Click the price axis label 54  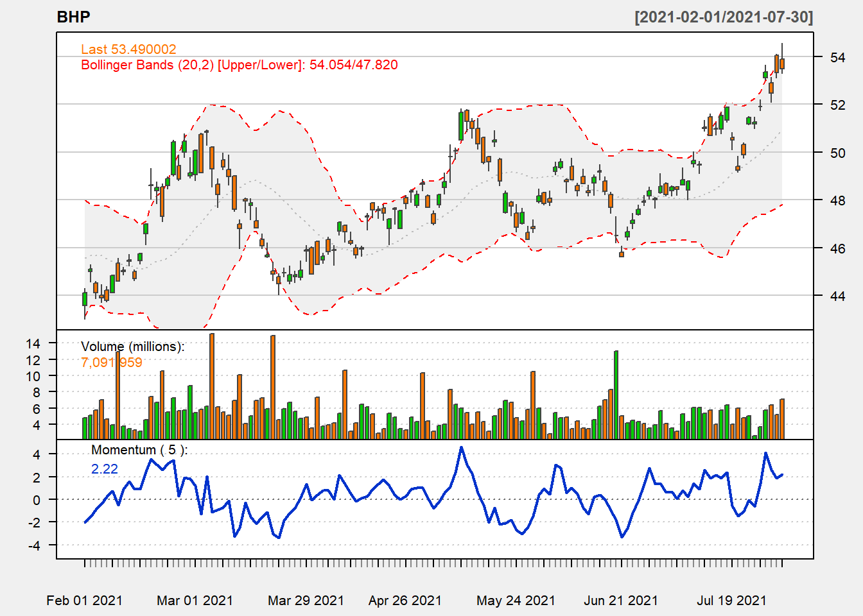(837, 58)
